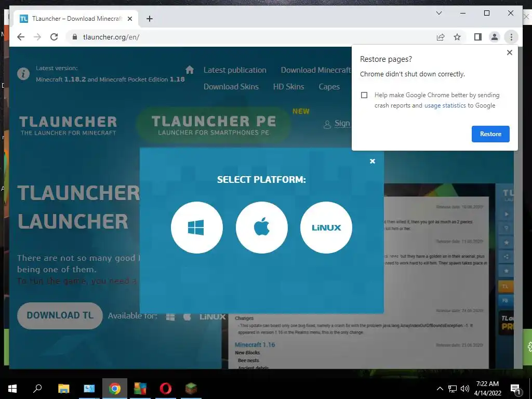532x399 pixels.
Task: Open the usage statistics link
Action: coord(445,105)
